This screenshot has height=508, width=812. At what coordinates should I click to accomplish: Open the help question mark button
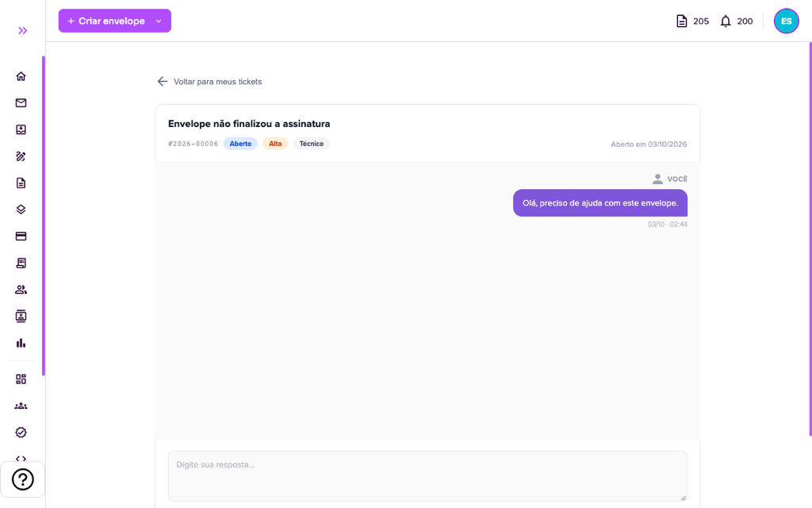coord(23,479)
